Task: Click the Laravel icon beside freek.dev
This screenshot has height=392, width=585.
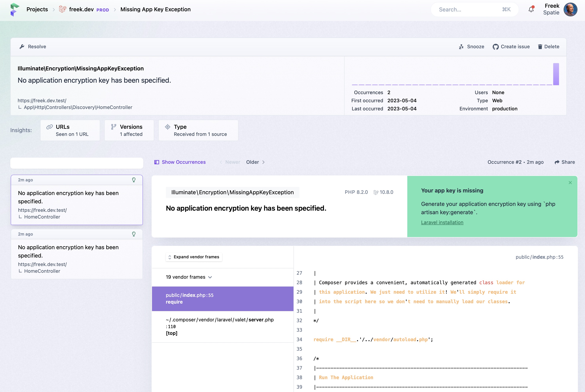Action: (63, 9)
